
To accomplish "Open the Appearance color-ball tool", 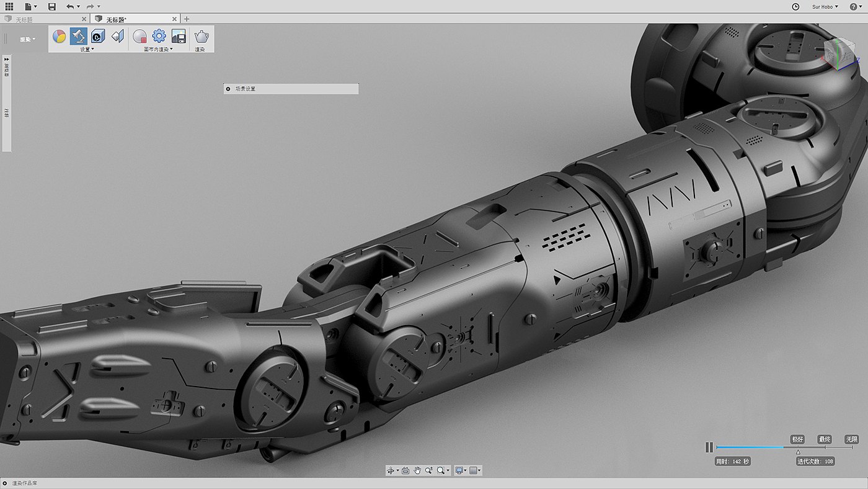I will 59,37.
